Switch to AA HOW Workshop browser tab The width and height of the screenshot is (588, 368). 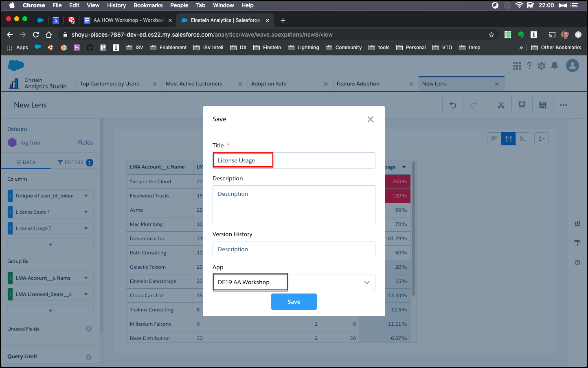tap(128, 20)
